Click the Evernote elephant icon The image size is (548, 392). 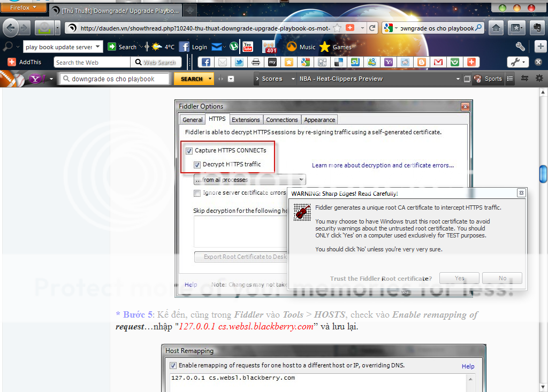click(x=536, y=28)
